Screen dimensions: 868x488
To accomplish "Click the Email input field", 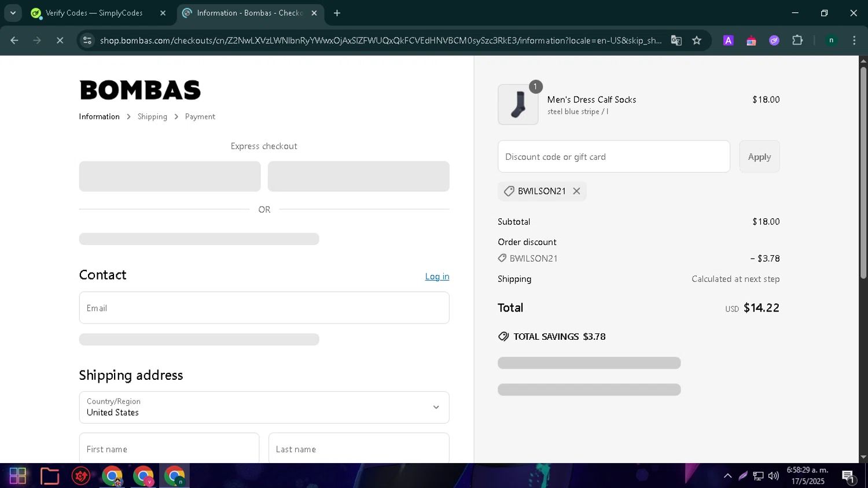I will (264, 308).
